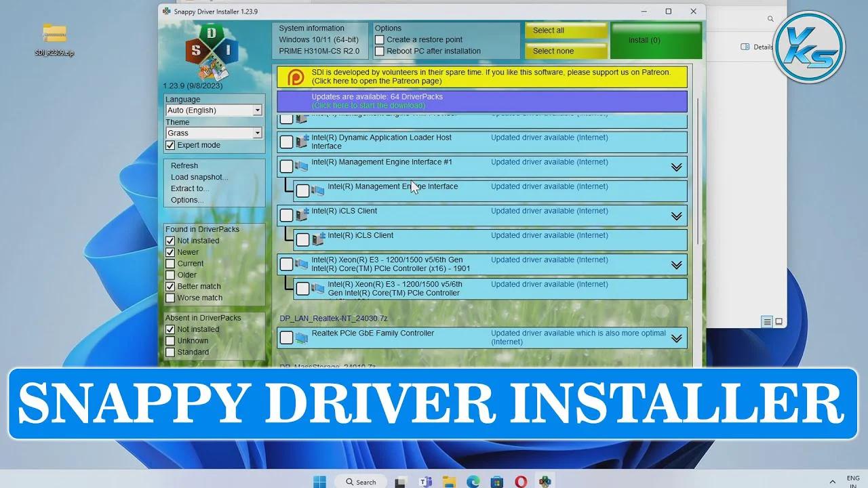Open Options... in the sidebar

click(187, 200)
